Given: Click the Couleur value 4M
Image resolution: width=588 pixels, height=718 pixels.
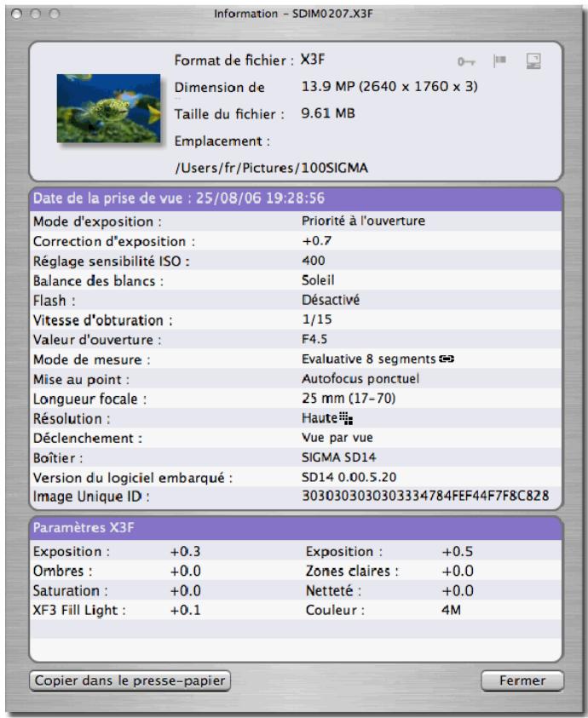Looking at the screenshot, I should [451, 611].
